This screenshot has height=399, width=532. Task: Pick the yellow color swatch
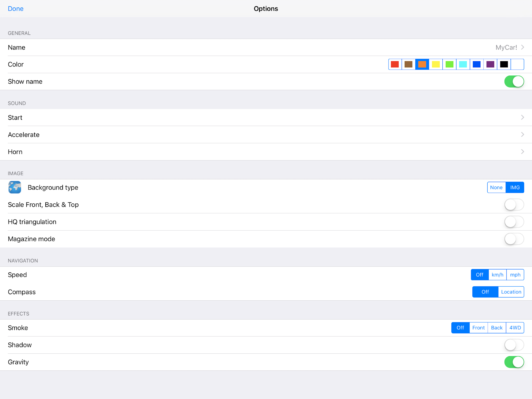tap(436, 64)
